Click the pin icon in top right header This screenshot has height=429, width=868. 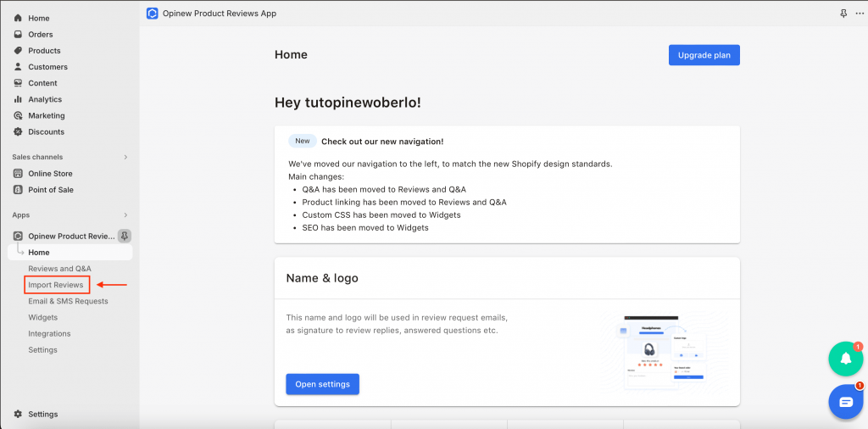(843, 14)
